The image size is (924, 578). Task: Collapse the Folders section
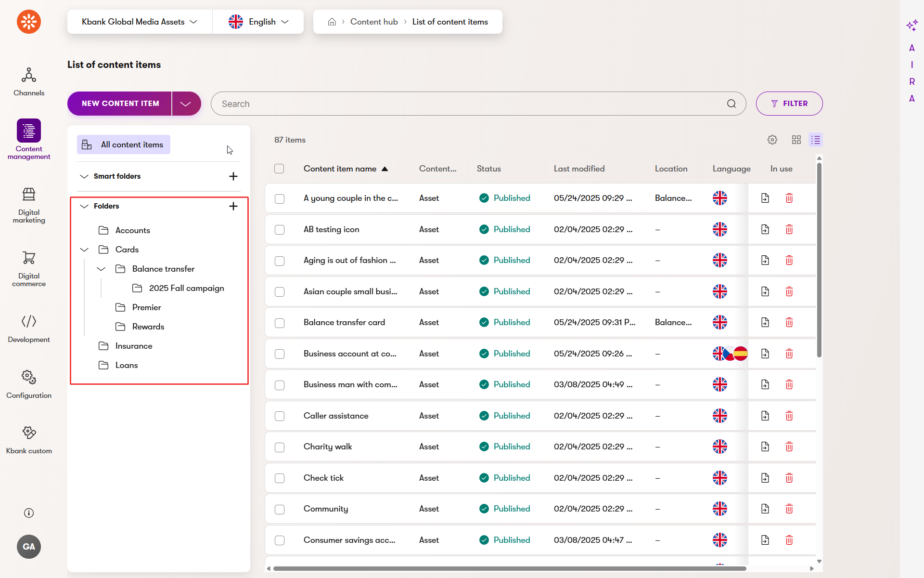[x=84, y=206]
